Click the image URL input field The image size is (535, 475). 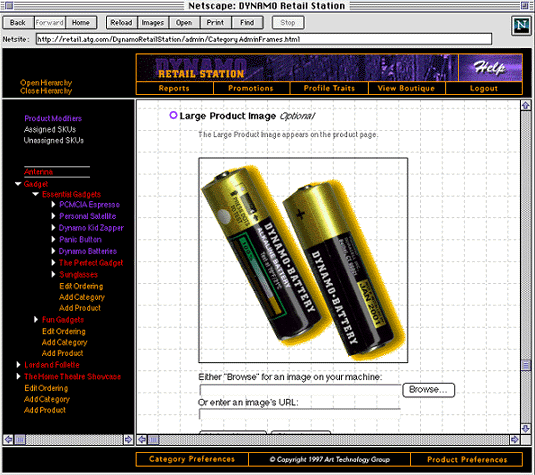click(x=300, y=414)
